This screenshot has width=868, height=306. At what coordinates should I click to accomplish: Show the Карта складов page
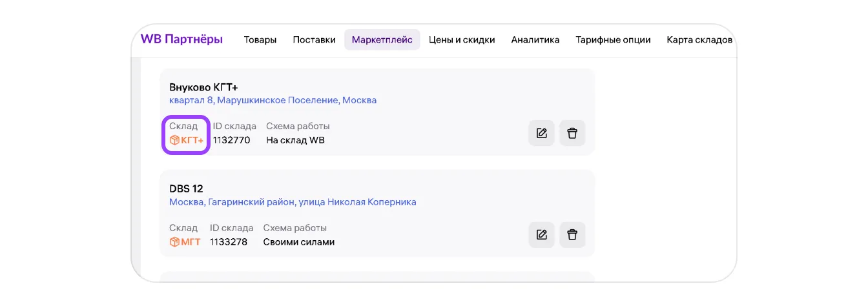tap(699, 40)
